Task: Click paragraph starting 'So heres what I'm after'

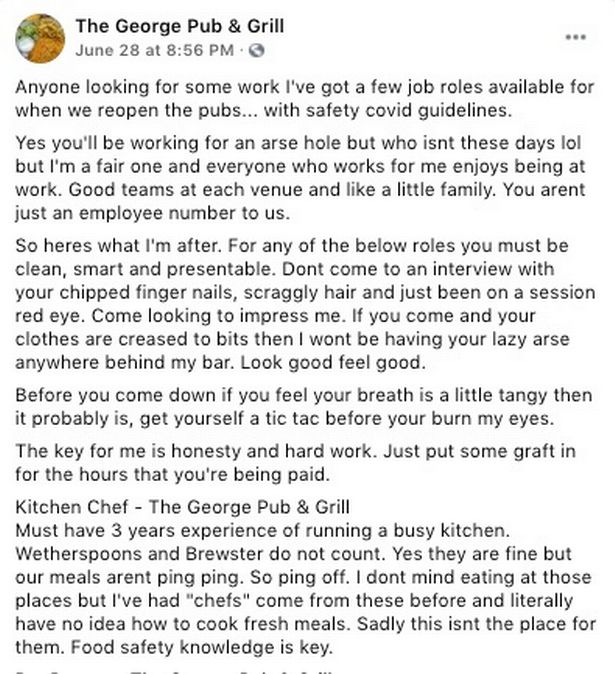Action: pyautogui.click(x=305, y=304)
